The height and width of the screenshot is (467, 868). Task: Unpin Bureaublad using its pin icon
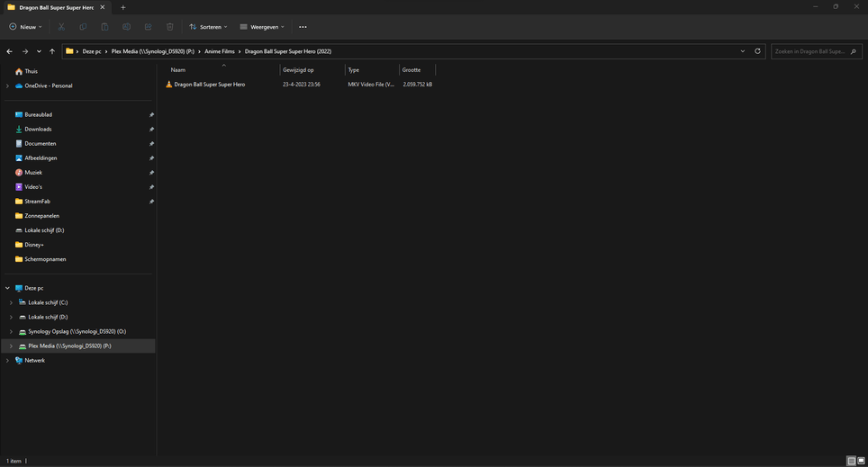(x=151, y=114)
